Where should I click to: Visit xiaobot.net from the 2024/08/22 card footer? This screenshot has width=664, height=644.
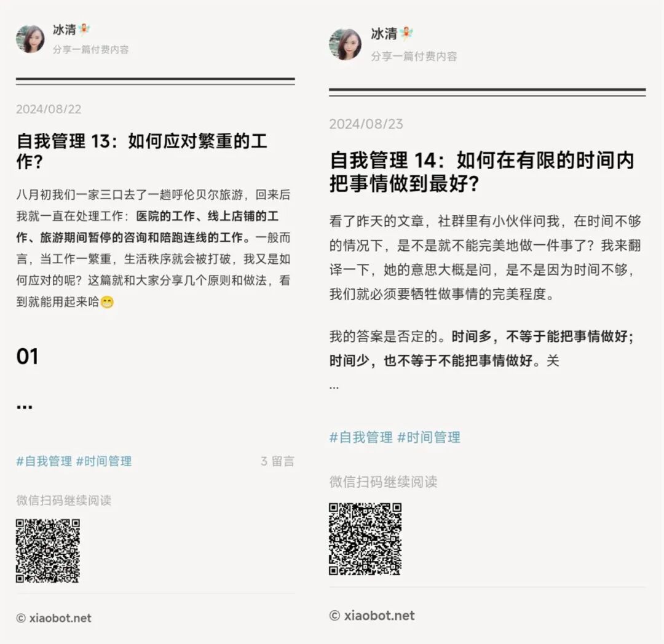pyautogui.click(x=53, y=618)
